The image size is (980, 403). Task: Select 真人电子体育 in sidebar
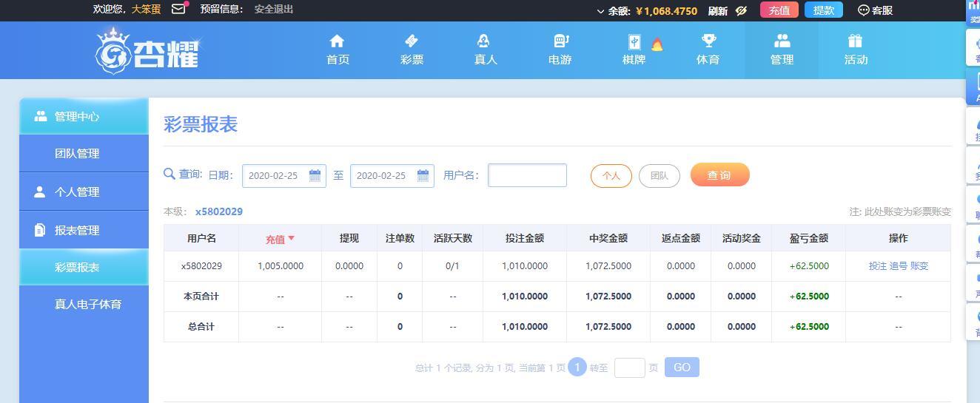click(84, 304)
